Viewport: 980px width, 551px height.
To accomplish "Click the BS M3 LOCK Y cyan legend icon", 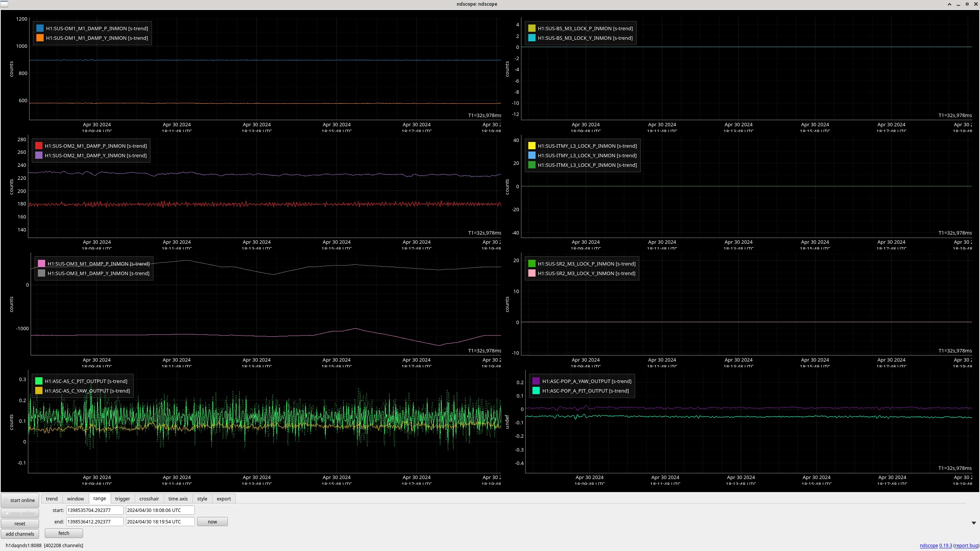I will click(x=532, y=38).
